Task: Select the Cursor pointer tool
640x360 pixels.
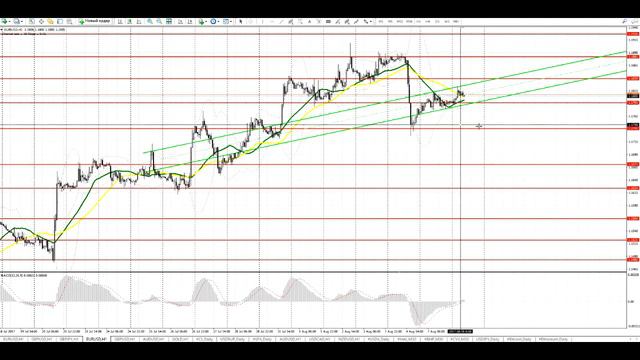Action: [241, 21]
